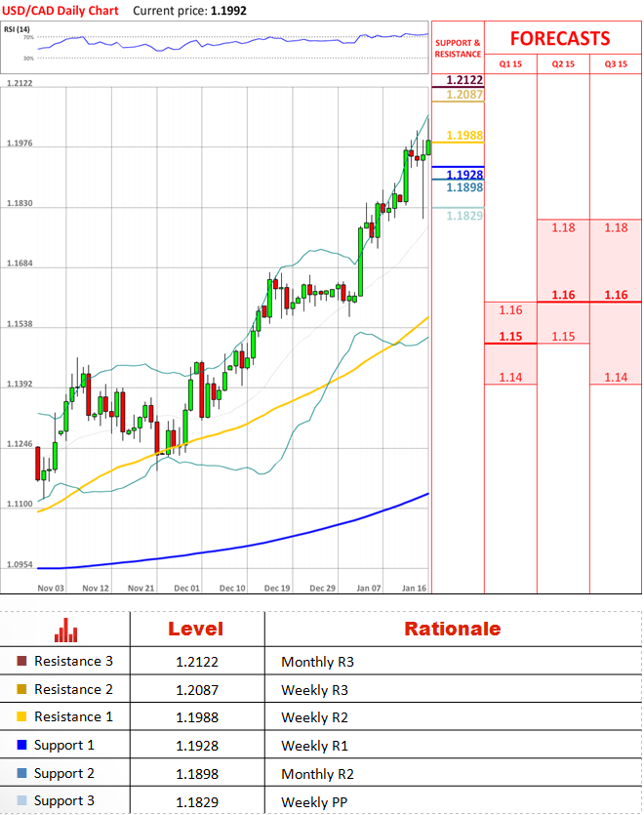Click the bold 1.15 value in Q1 15 column

[510, 337]
